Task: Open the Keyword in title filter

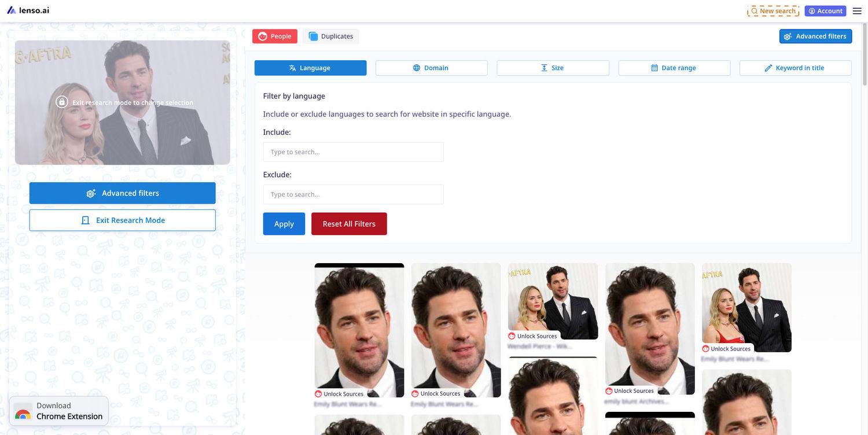Action: point(795,68)
